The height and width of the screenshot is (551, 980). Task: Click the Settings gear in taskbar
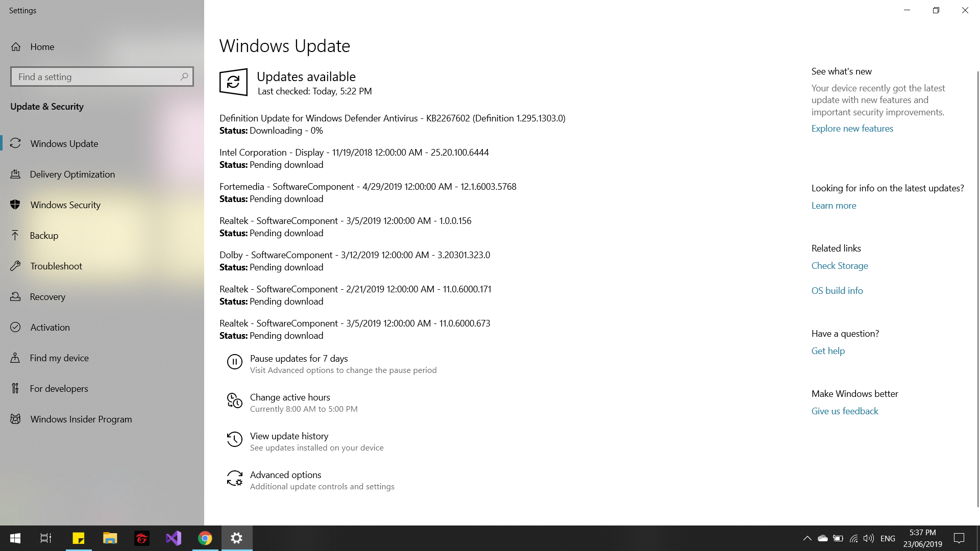pos(237,538)
